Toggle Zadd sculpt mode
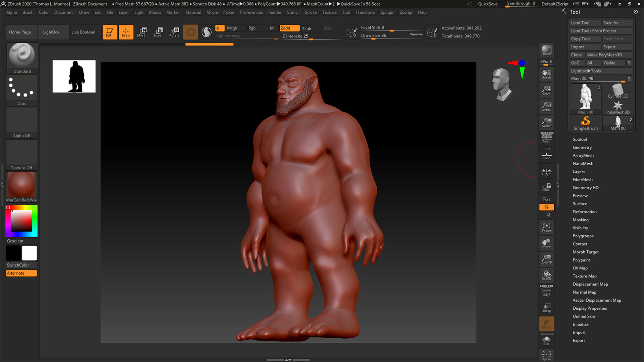The height and width of the screenshot is (362, 644). pyautogui.click(x=289, y=28)
